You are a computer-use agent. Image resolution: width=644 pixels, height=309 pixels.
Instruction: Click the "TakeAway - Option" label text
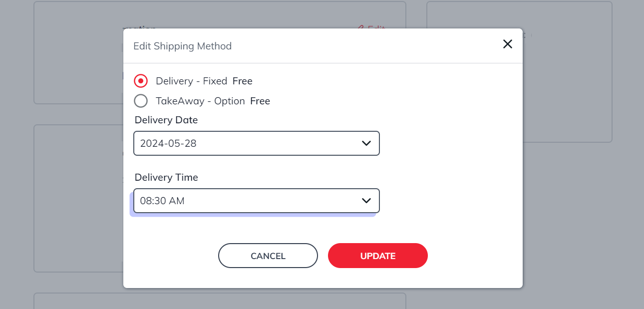[x=200, y=101]
